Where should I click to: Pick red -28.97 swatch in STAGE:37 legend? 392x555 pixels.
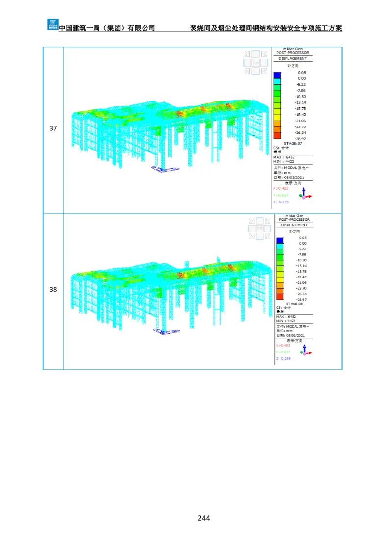coord(277,136)
